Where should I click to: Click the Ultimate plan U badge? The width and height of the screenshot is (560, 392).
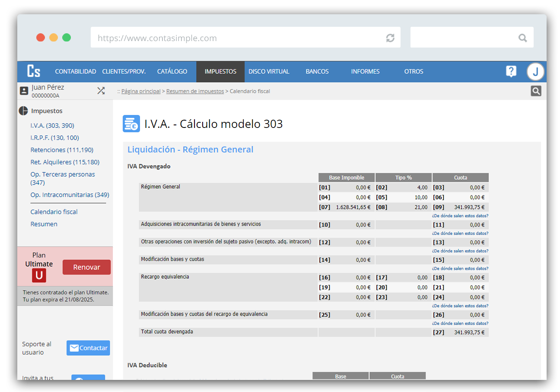(39, 275)
